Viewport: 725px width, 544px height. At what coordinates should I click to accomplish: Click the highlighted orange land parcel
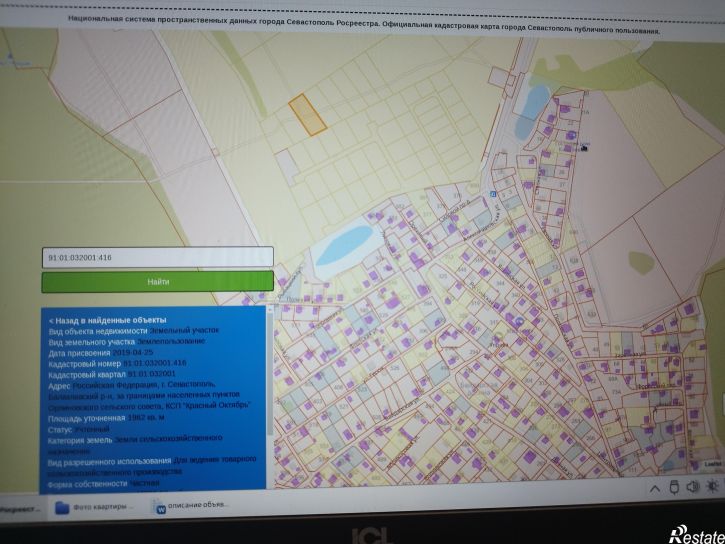pos(307,114)
